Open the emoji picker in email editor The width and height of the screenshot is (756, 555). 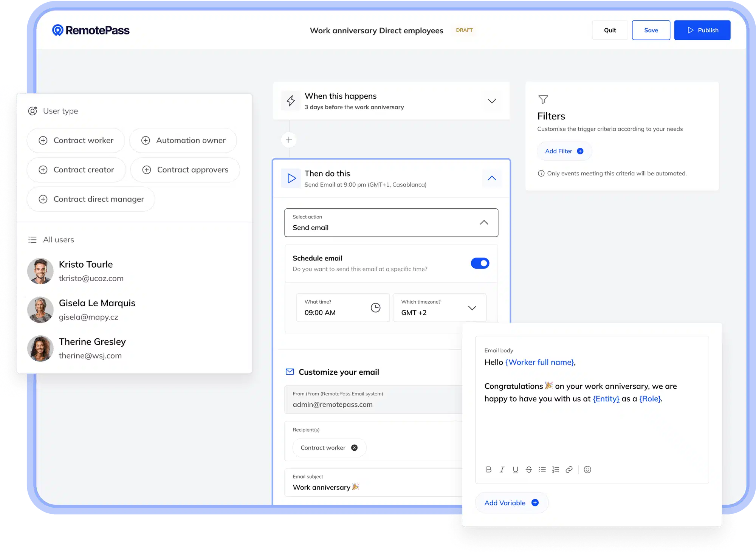tap(587, 470)
